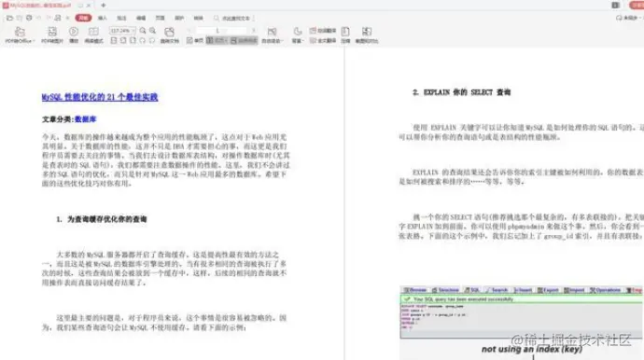This screenshot has height=360, width=644.
Task: Open the 'MySQL 性能优化的 21 个最佳实践' link
Action: click(x=100, y=97)
